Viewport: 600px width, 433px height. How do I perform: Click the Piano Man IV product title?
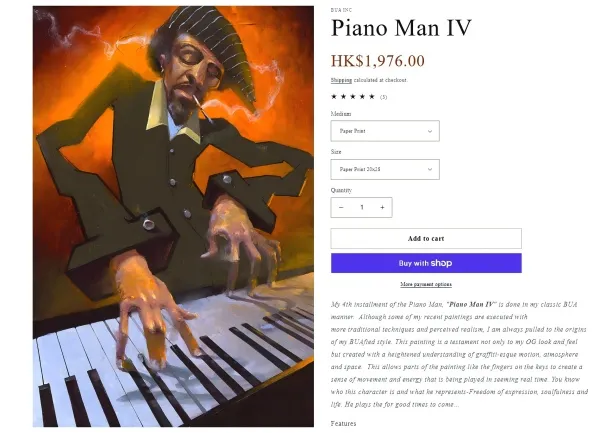pyautogui.click(x=401, y=28)
